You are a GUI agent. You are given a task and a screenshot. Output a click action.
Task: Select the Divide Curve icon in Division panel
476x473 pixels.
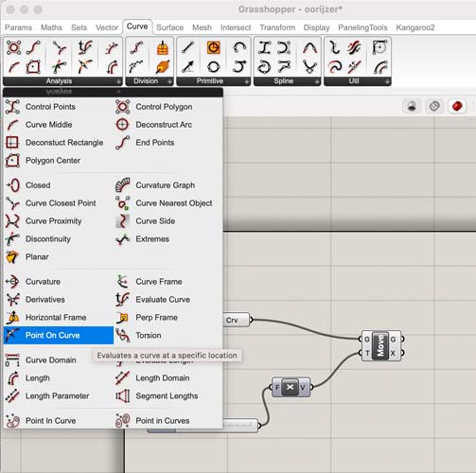point(136,48)
